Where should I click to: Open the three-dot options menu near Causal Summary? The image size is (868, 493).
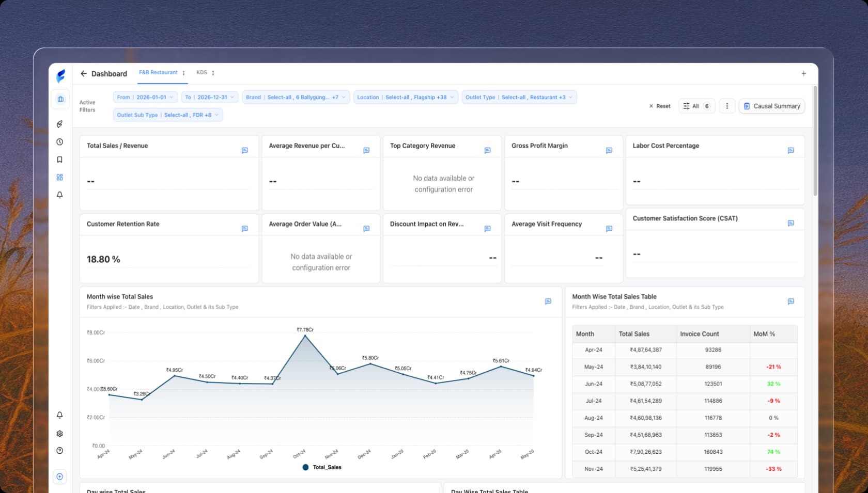(x=727, y=106)
